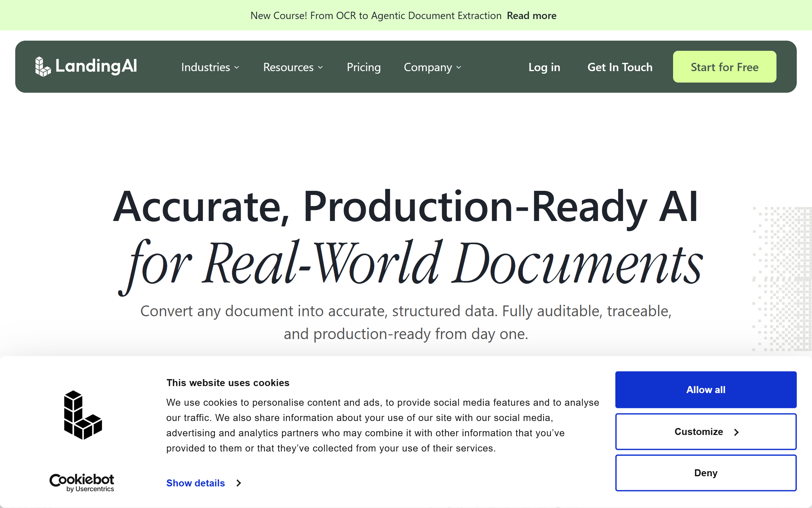
Task: Open the Company dropdown menu
Action: point(432,67)
